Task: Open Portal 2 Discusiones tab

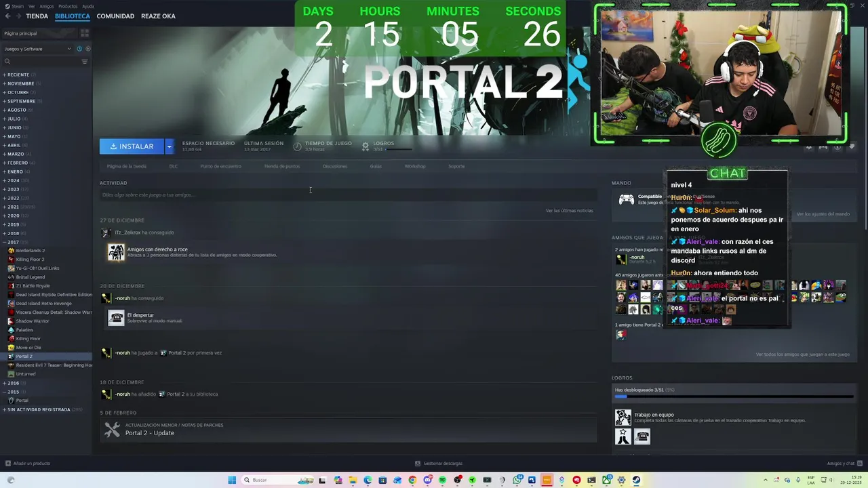Action: pos(335,166)
